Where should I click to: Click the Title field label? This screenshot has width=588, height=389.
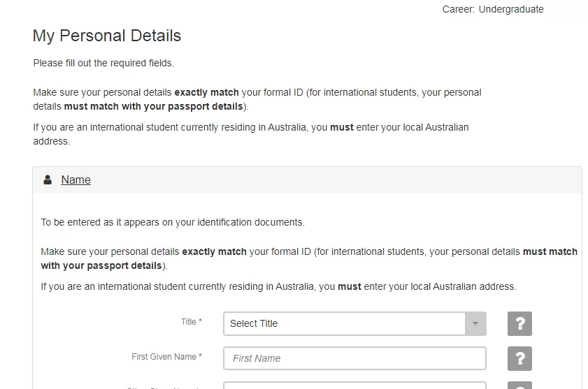pyautogui.click(x=189, y=322)
